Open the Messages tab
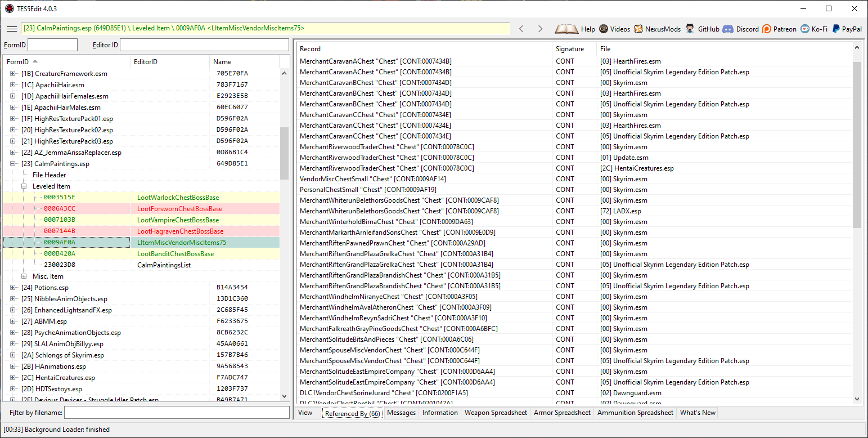Screen dimensions: 868x438 tap(401, 413)
